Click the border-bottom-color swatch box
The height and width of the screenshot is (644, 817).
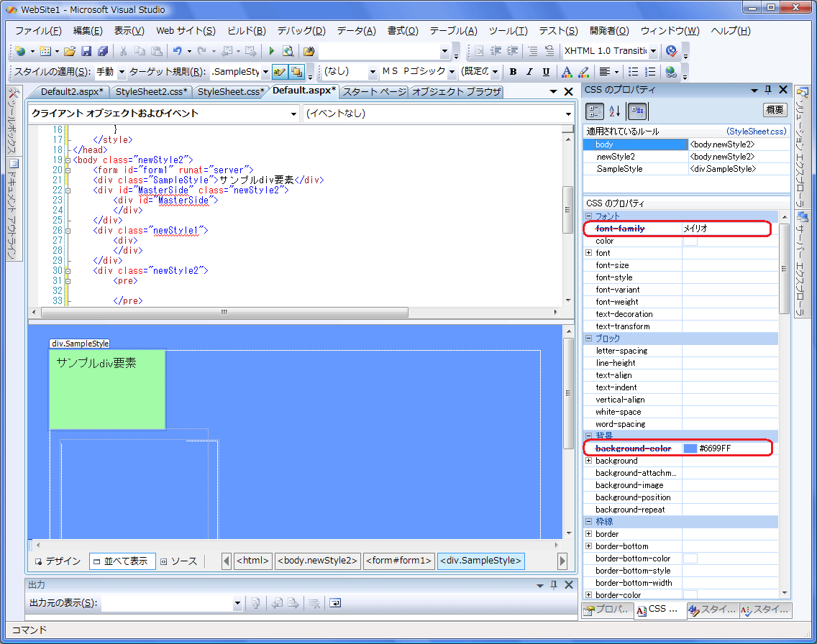[690, 558]
